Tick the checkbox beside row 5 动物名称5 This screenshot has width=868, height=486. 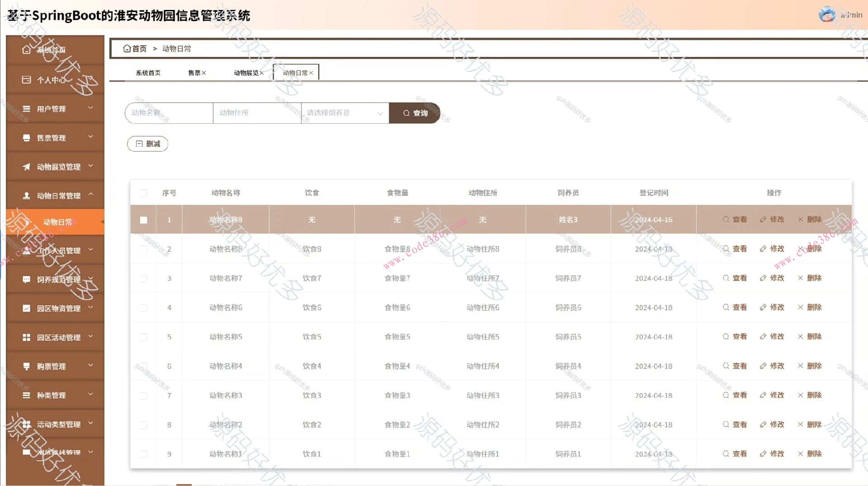point(144,337)
